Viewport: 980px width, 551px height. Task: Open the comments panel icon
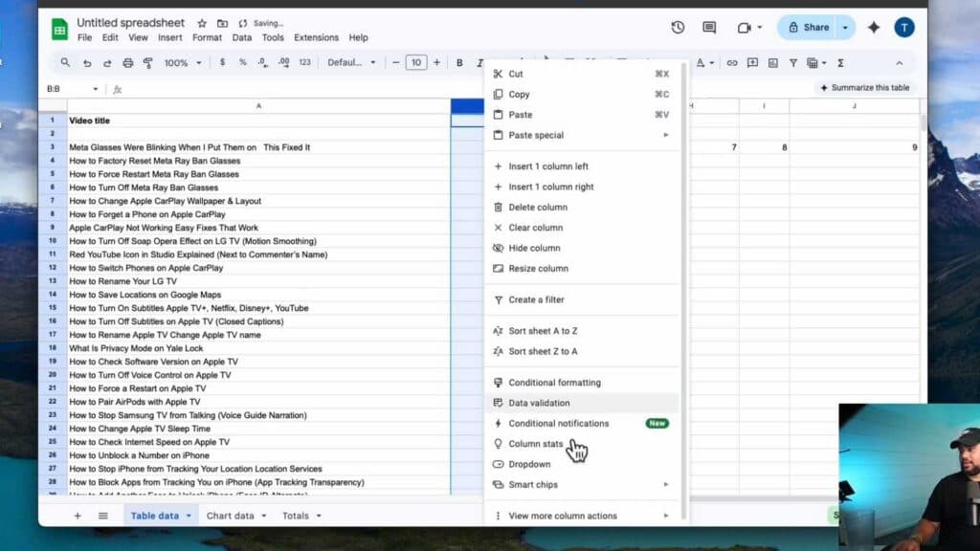point(709,28)
